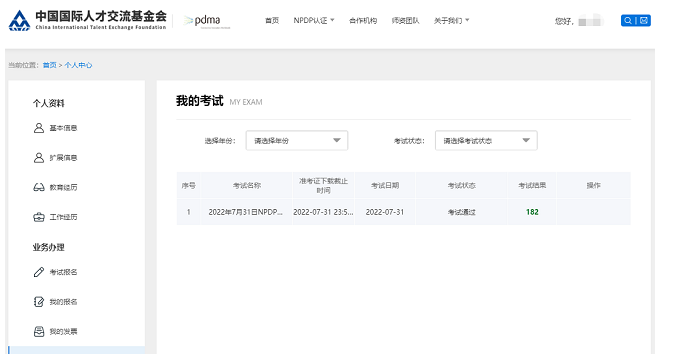
Task: Click the 业务办理 sidebar section title
Action: point(49,247)
